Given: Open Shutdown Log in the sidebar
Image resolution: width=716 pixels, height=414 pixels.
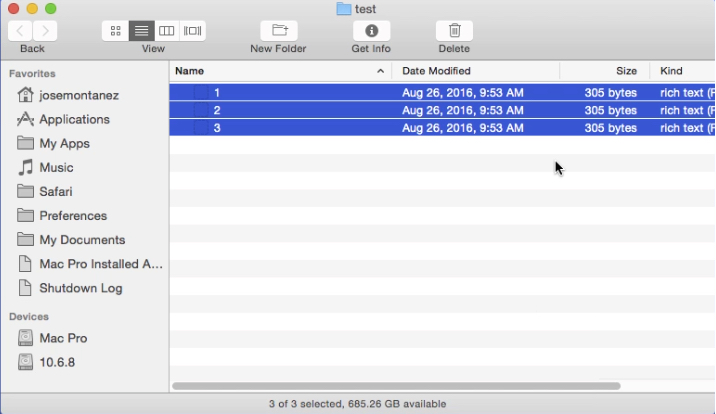Looking at the screenshot, I should (69, 288).
